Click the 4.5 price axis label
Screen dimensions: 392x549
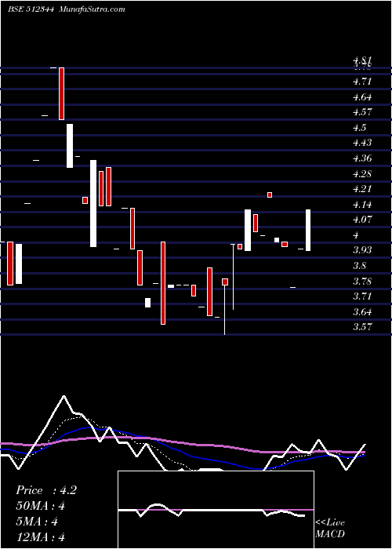pos(360,128)
